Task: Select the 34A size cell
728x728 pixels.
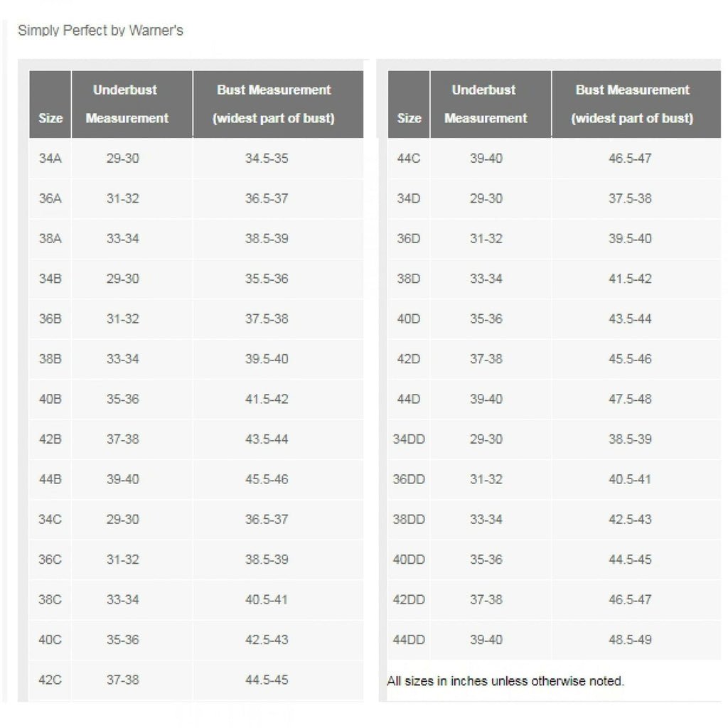Action: pos(50,158)
